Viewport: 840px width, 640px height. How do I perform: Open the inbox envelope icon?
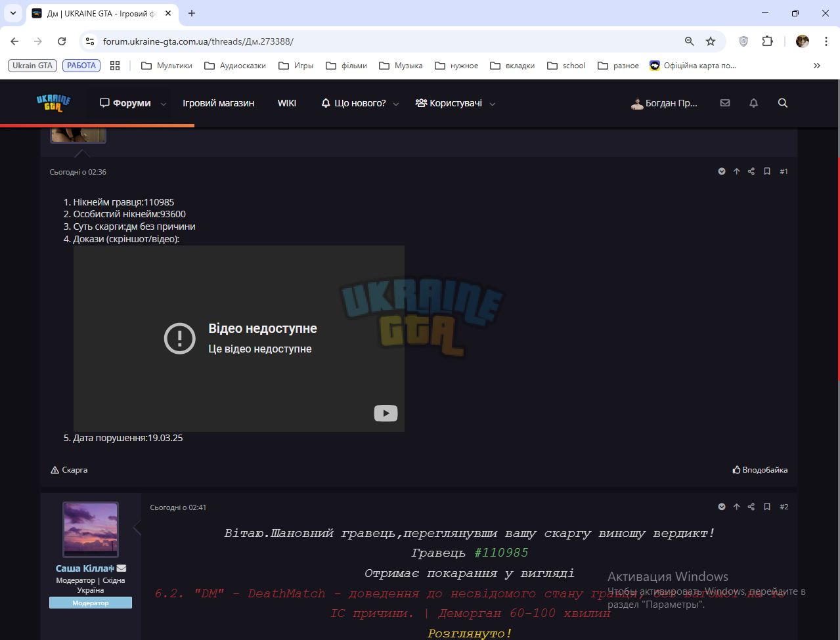point(725,103)
